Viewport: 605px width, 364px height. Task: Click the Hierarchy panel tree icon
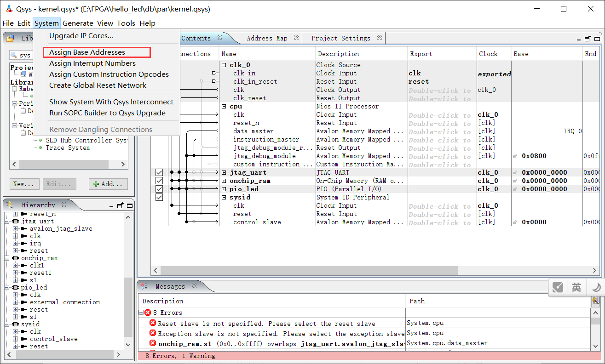[10, 205]
